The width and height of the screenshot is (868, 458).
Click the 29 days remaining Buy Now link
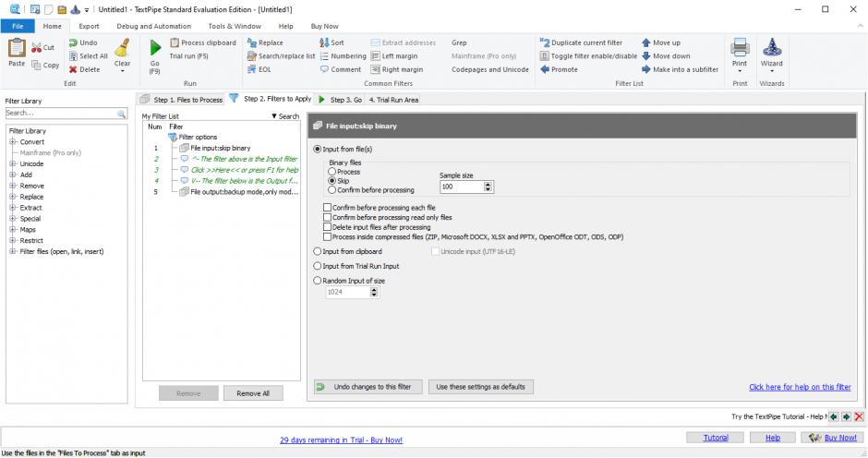[341, 440]
